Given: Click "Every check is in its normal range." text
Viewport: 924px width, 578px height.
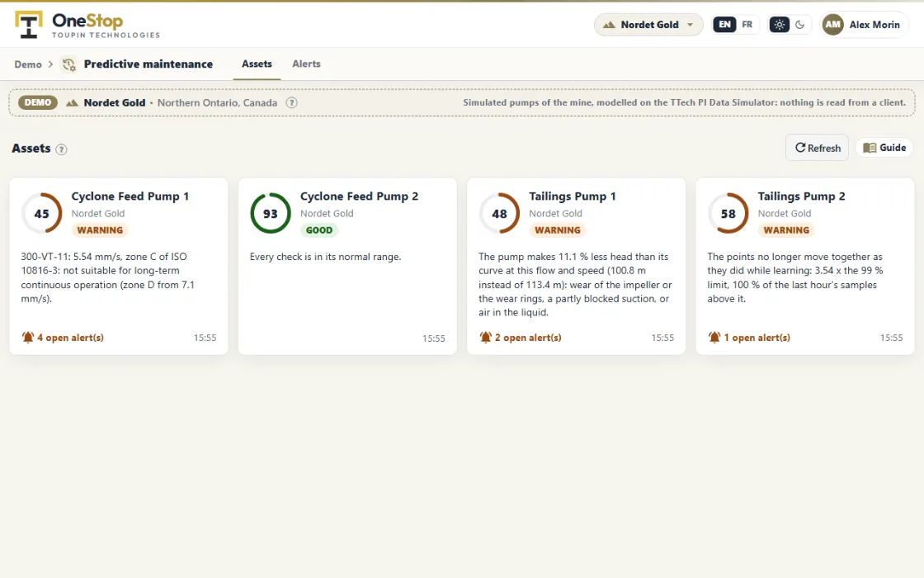Looking at the screenshot, I should [325, 257].
